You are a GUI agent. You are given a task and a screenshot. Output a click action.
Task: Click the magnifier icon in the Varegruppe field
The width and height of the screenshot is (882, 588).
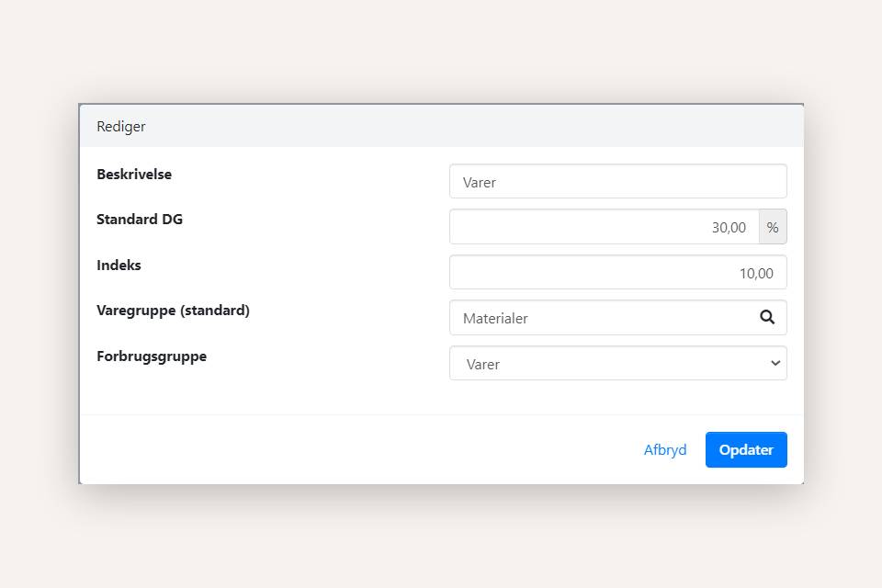click(x=767, y=318)
